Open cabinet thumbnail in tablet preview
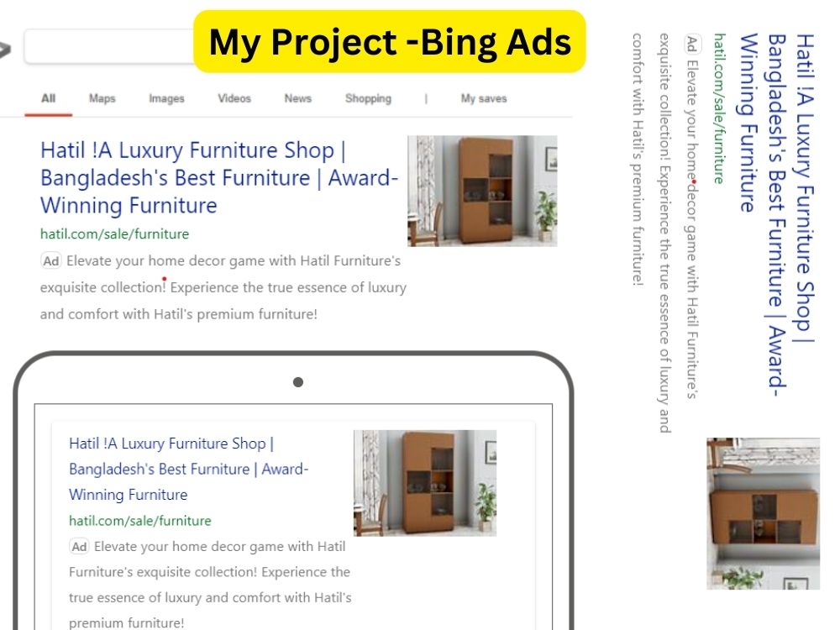Image resolution: width=840 pixels, height=630 pixels. point(425,483)
